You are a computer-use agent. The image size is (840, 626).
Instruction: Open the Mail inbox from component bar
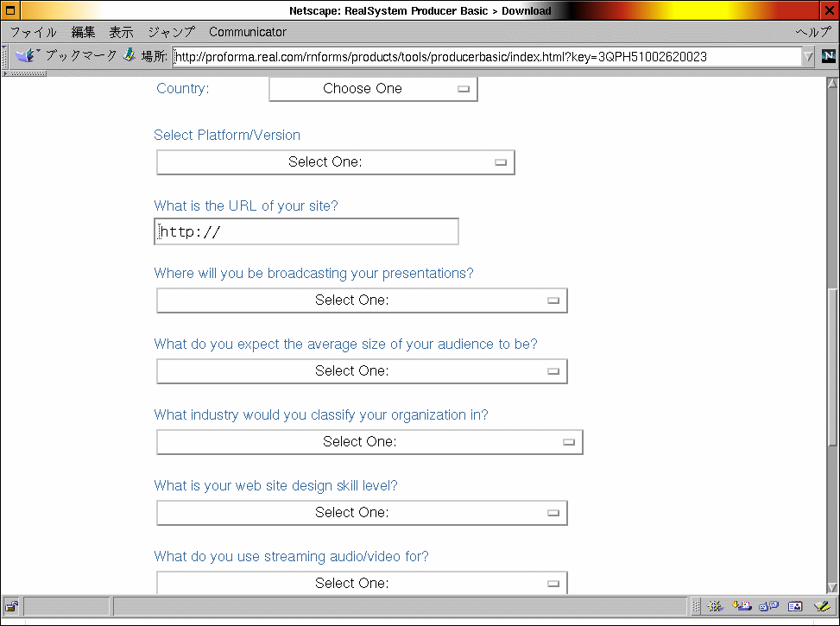click(x=742, y=606)
